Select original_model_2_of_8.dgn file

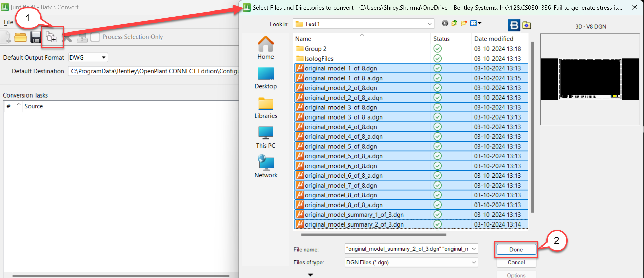[x=411, y=88]
